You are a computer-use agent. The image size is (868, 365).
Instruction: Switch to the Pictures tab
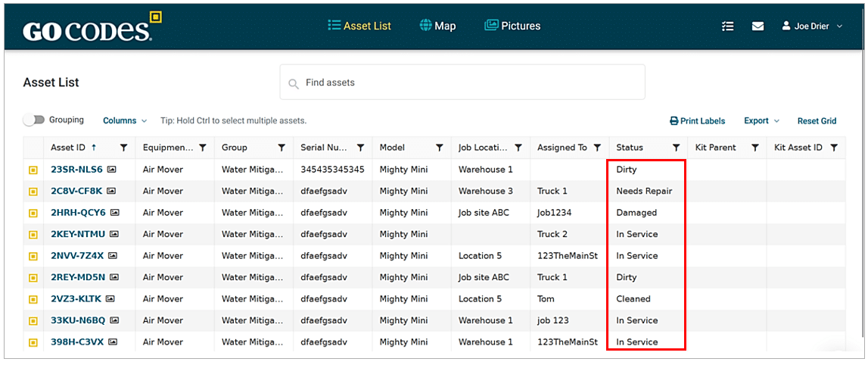coord(512,26)
